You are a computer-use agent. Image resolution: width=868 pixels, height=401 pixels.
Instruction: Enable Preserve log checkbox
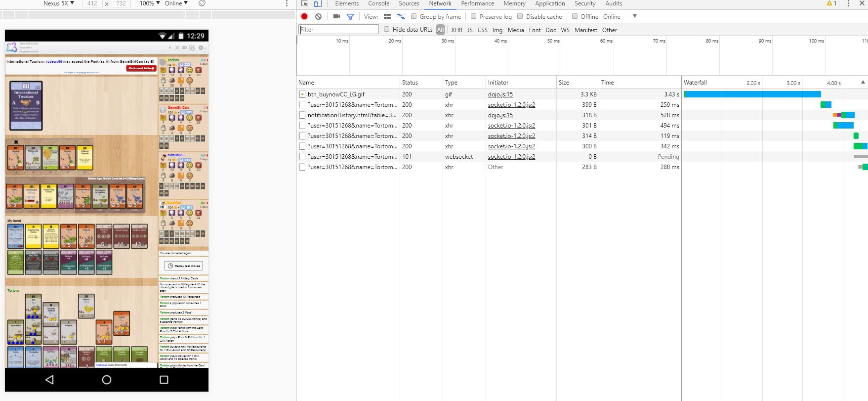coord(473,16)
